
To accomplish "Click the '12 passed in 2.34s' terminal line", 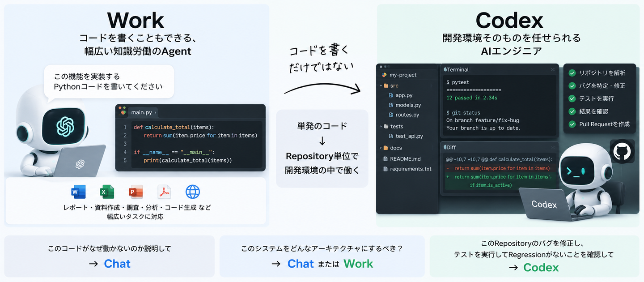I will pyautogui.click(x=472, y=98).
